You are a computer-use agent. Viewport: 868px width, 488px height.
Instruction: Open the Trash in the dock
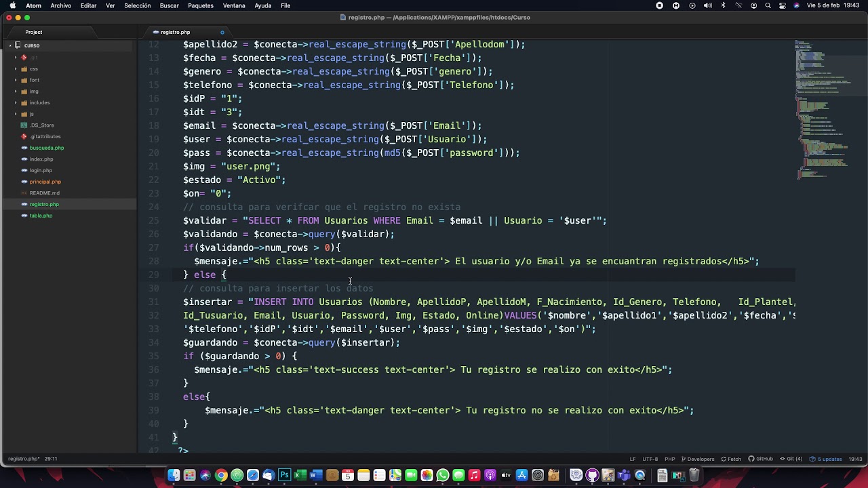[x=694, y=476]
